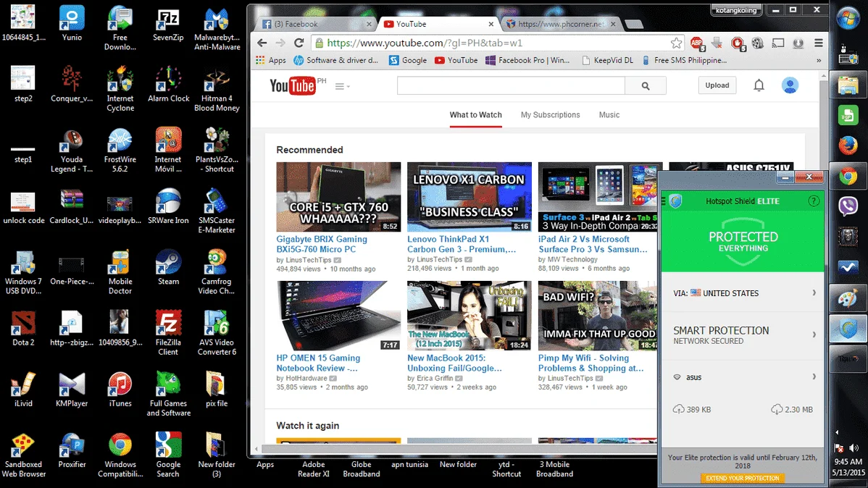Image resolution: width=868 pixels, height=488 pixels.
Task: Open AVS Video Converter 6 shortcut
Action: [217, 332]
